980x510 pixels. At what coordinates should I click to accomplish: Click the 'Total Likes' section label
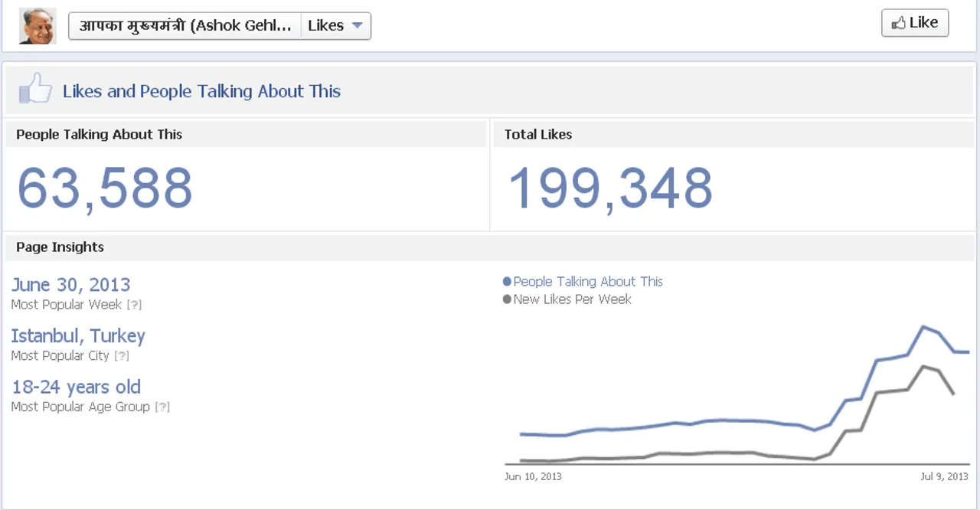(537, 134)
